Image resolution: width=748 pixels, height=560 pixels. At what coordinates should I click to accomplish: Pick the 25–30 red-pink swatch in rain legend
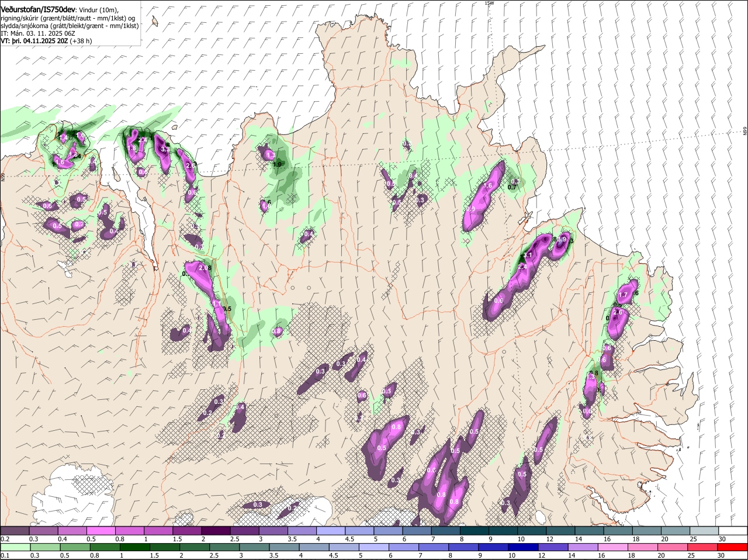click(704, 547)
